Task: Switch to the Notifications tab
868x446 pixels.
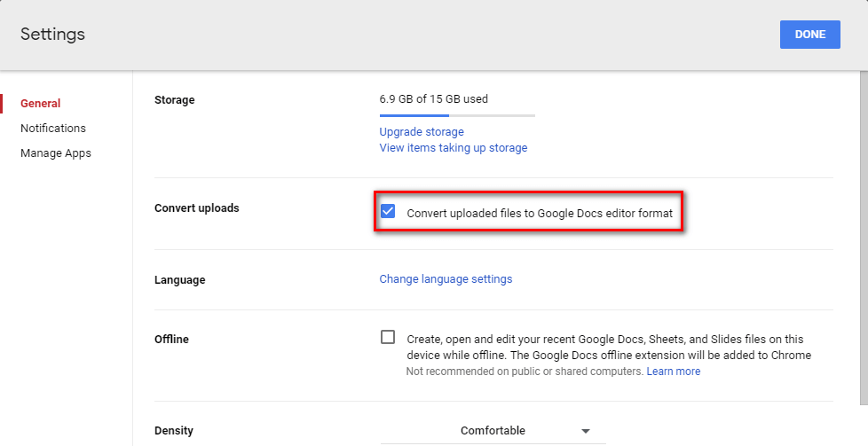Action: 53,129
